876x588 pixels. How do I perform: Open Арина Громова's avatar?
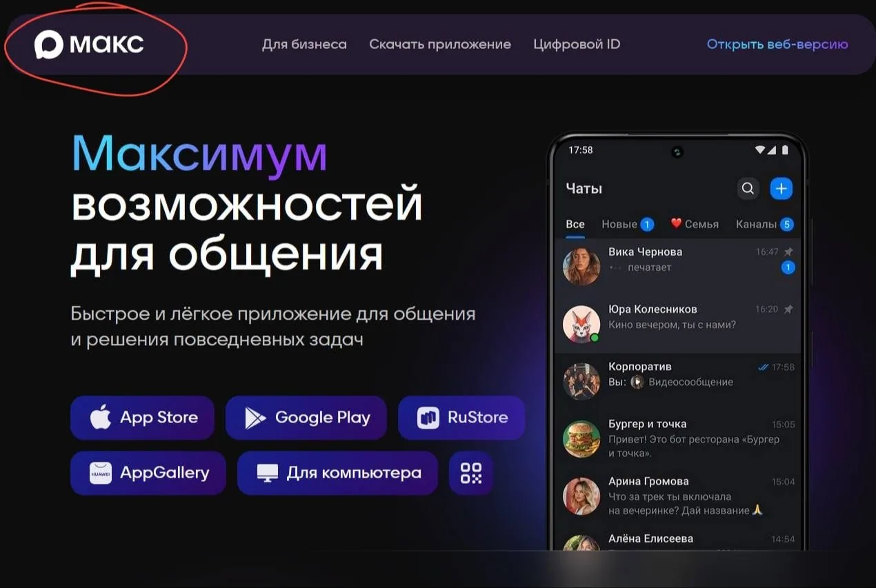[581, 496]
